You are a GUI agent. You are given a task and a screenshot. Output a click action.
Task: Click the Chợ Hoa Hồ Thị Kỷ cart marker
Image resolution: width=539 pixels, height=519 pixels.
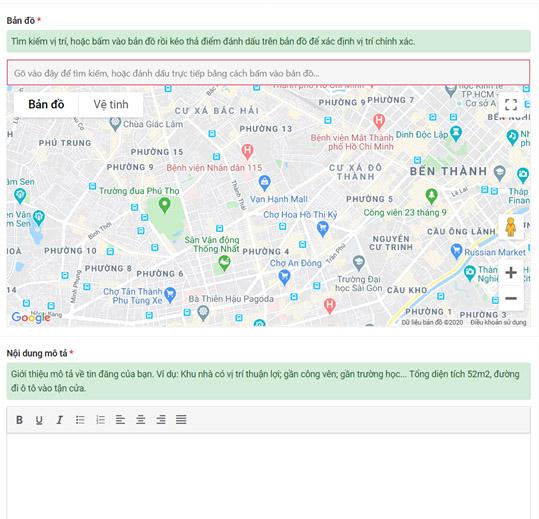(x=322, y=229)
